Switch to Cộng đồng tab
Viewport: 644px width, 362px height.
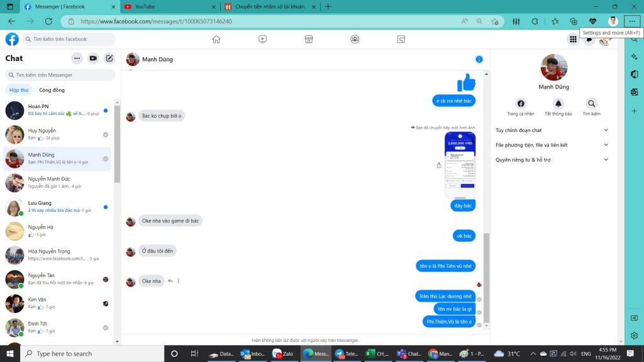coord(52,90)
